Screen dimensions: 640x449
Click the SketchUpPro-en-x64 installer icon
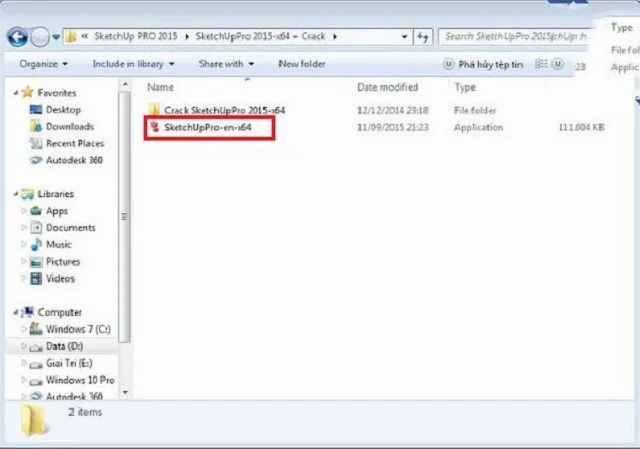(155, 127)
